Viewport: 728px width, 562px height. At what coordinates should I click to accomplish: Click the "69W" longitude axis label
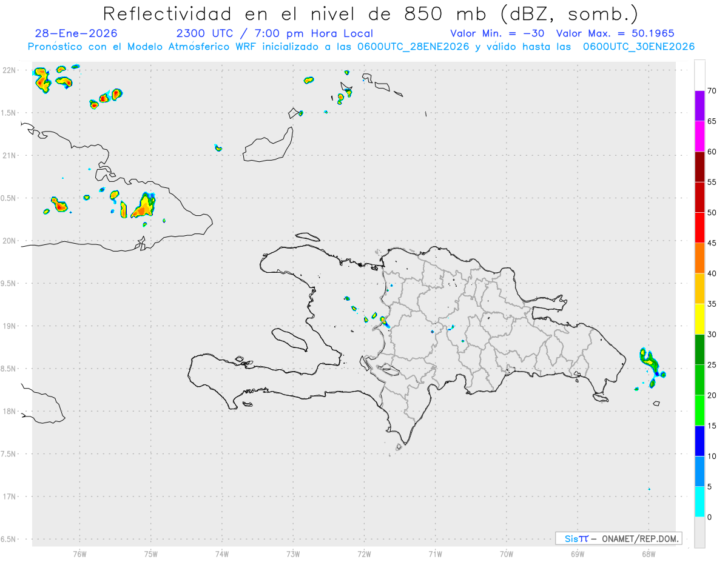(578, 554)
